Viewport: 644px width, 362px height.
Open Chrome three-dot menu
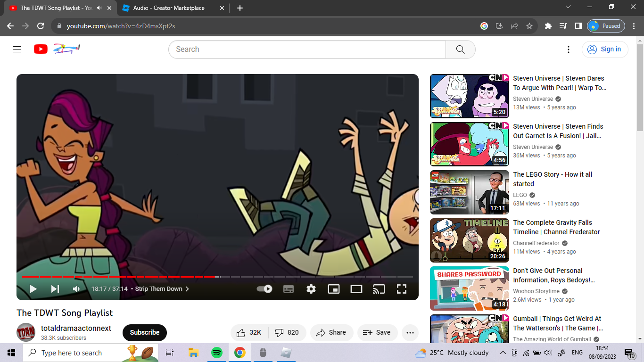(634, 26)
